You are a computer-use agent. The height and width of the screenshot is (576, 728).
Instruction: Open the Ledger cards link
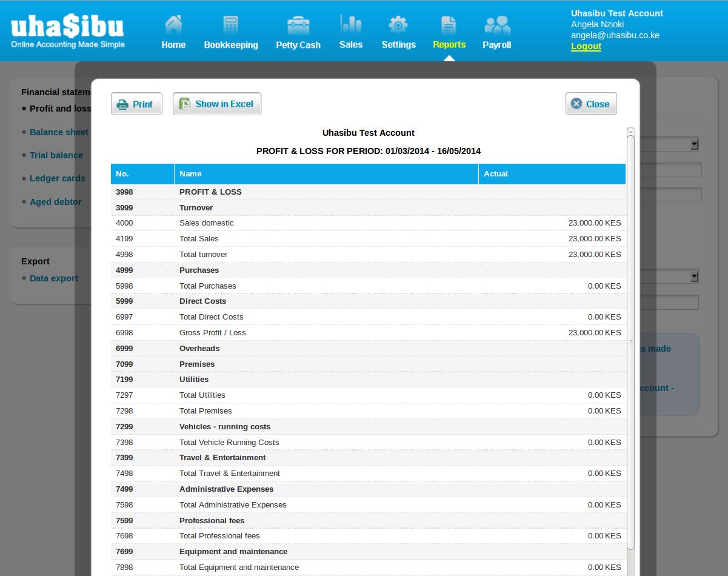coord(58,178)
